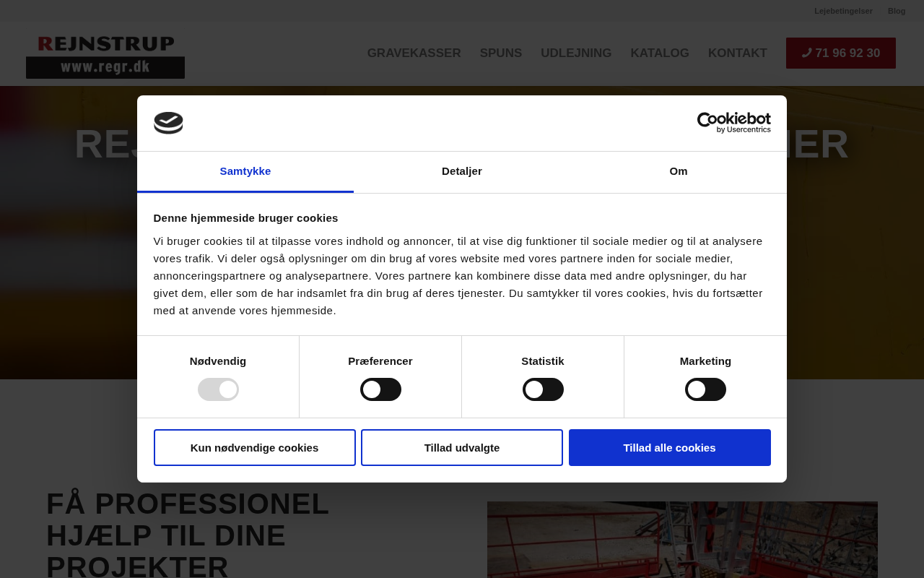Image resolution: width=924 pixels, height=578 pixels.
Task: Open the Spuns menu item
Action: point(501,53)
